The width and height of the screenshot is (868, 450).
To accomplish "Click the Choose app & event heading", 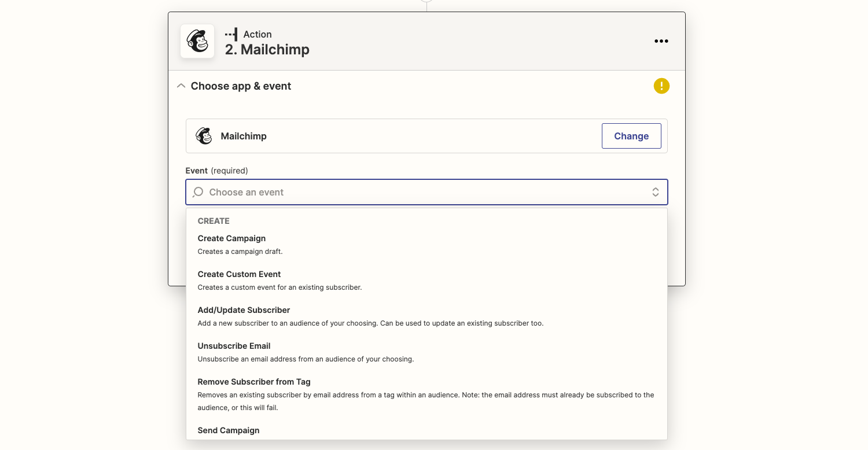I will tap(241, 86).
